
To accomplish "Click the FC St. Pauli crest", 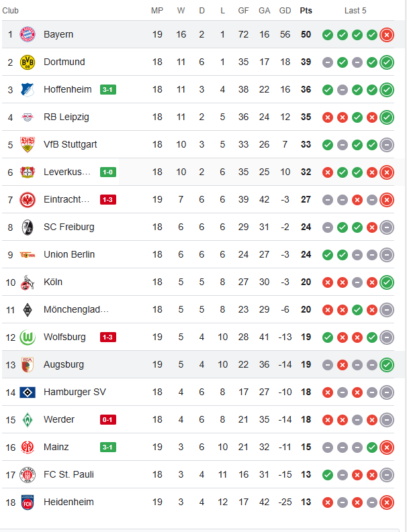I will point(27,474).
